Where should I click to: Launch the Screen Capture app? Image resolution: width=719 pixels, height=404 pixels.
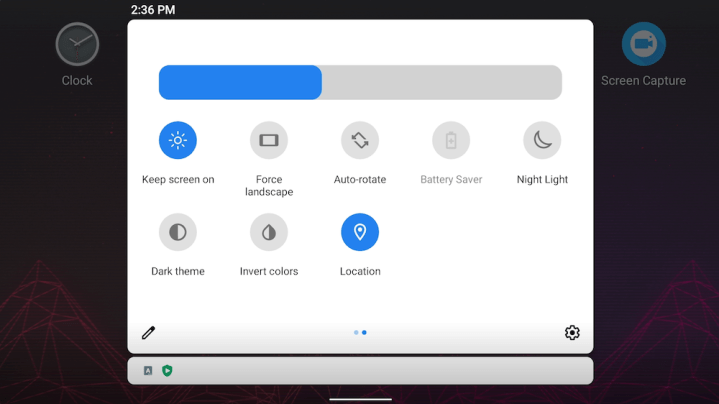[x=643, y=45]
